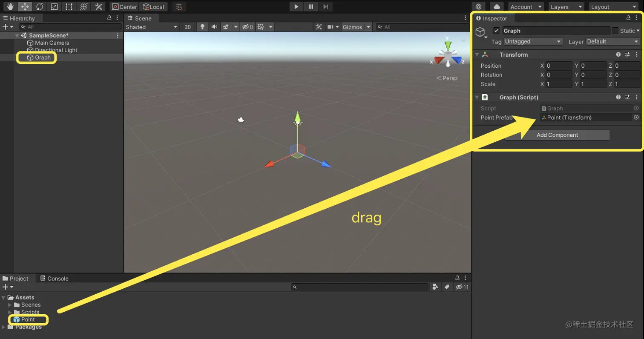Toggle Gizmos in Scene view
The height and width of the screenshot is (339, 644).
coord(352,27)
